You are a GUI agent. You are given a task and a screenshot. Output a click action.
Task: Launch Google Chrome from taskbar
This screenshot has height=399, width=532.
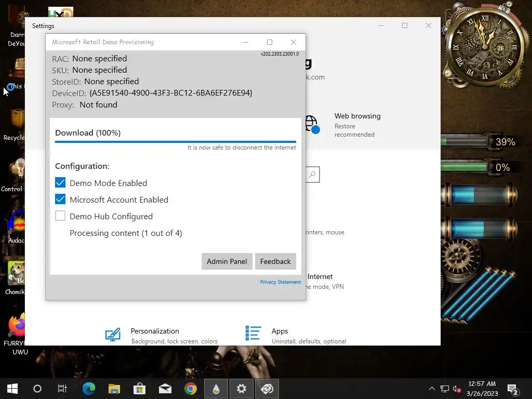coord(190,389)
